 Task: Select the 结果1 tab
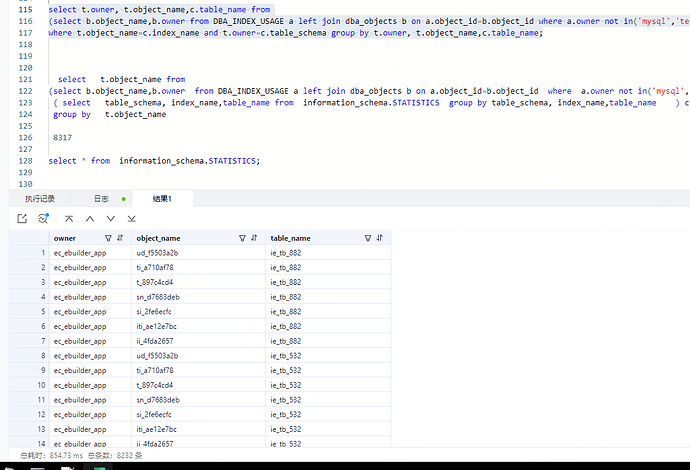[162, 199]
